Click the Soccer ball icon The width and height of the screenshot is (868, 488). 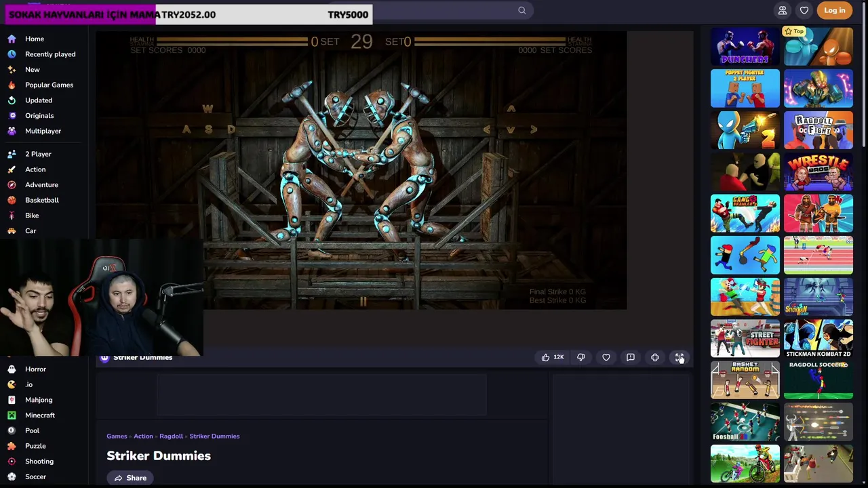click(12, 476)
